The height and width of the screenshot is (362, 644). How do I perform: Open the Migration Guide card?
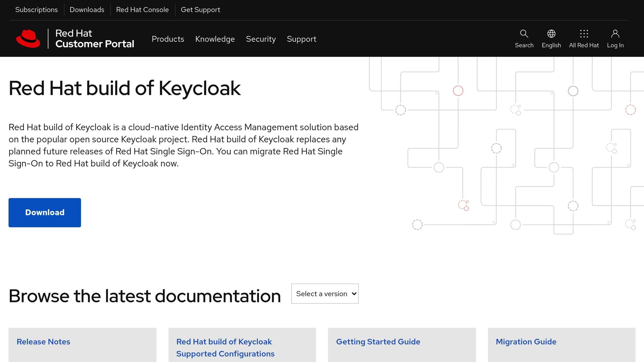526,342
